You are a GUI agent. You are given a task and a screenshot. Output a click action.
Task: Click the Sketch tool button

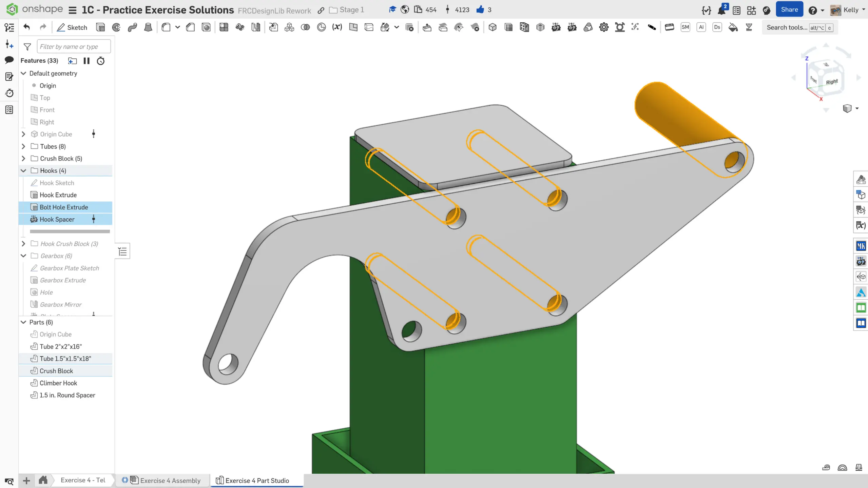point(72,27)
